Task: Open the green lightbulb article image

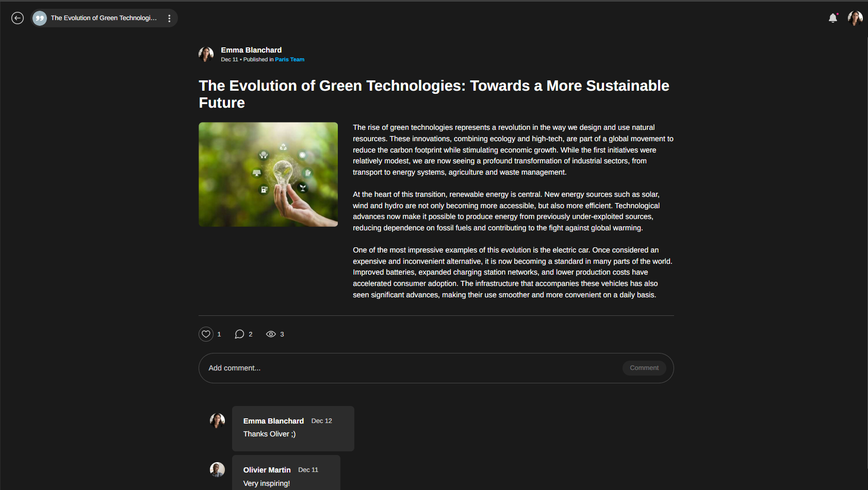Action: click(x=268, y=174)
